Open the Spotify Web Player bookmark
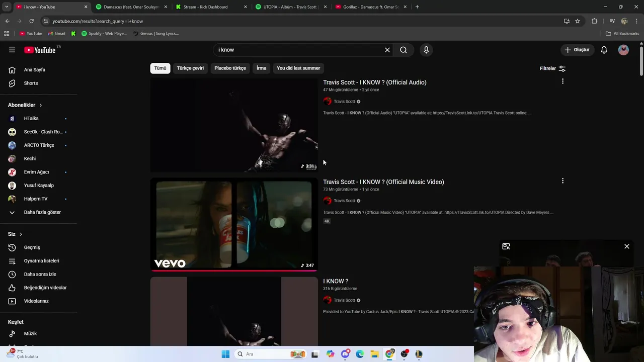The width and height of the screenshot is (644, 362). coord(104,34)
